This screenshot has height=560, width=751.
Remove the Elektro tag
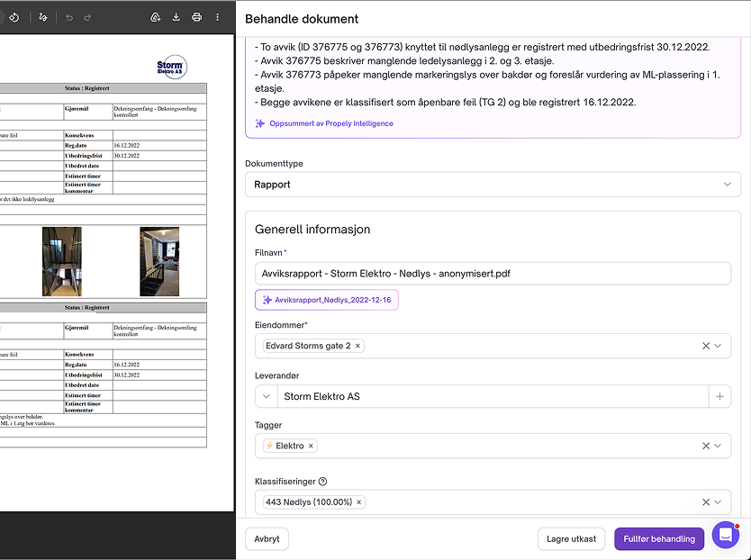click(311, 446)
